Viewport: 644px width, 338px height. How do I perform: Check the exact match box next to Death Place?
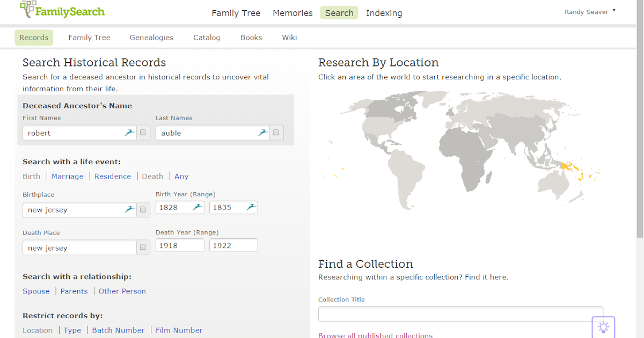point(143,247)
